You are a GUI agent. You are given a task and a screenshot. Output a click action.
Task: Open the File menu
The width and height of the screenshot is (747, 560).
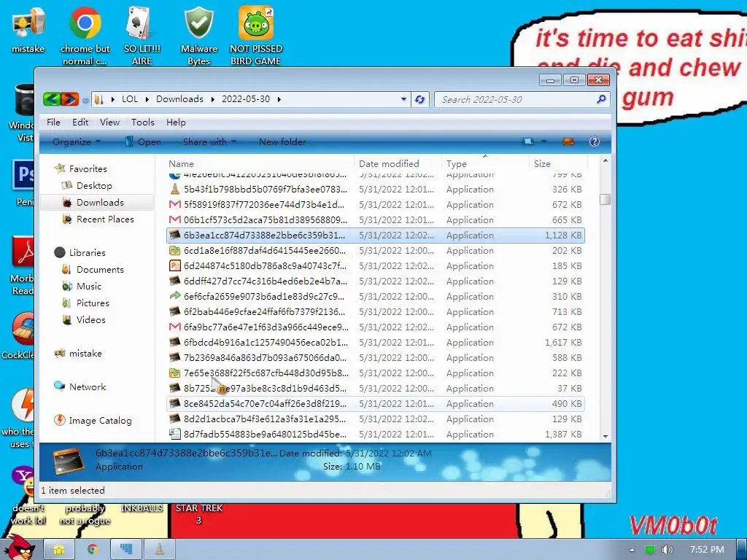coord(53,122)
